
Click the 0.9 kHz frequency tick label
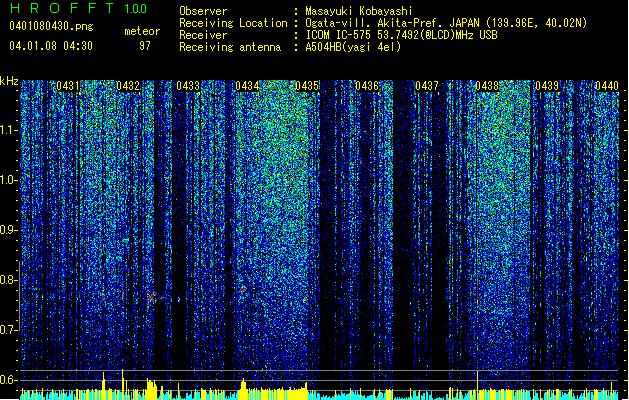pos(8,230)
